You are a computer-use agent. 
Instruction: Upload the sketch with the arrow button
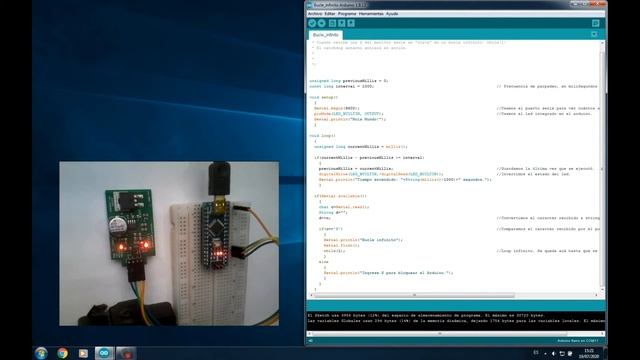(322, 23)
